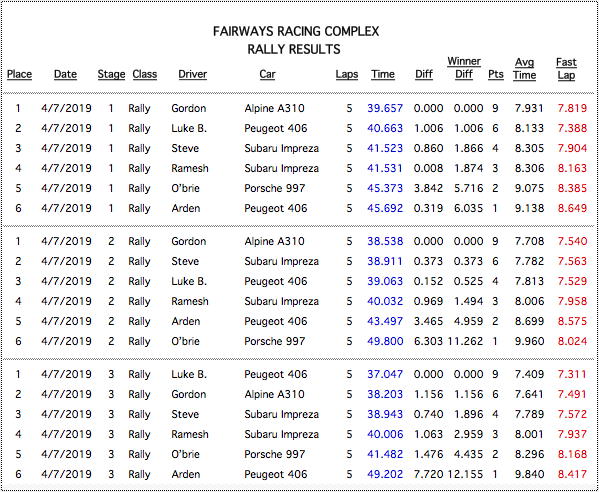The image size is (599, 492).
Task: Click the Winner Diff value 12.155
Action: click(465, 474)
